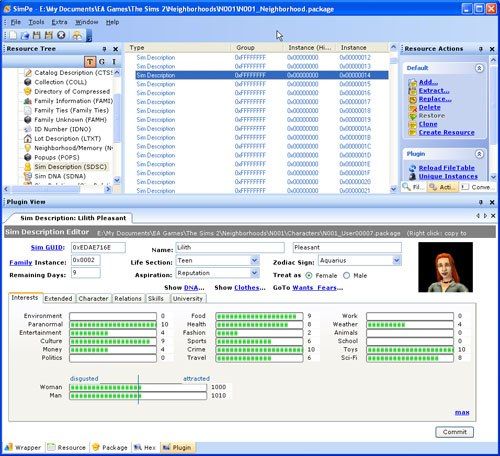Select Family Information (FAMI) tree node
The height and width of the screenshot is (456, 500).
tap(73, 101)
